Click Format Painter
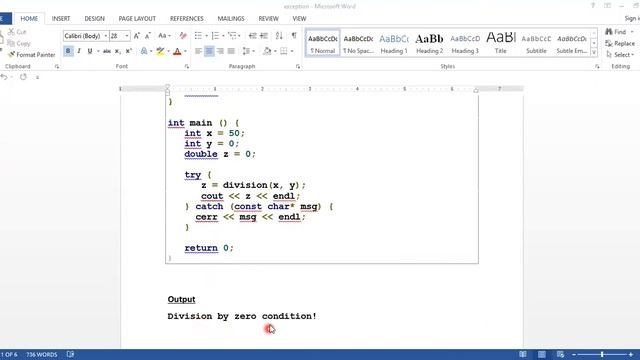640x360 pixels. 31,54
